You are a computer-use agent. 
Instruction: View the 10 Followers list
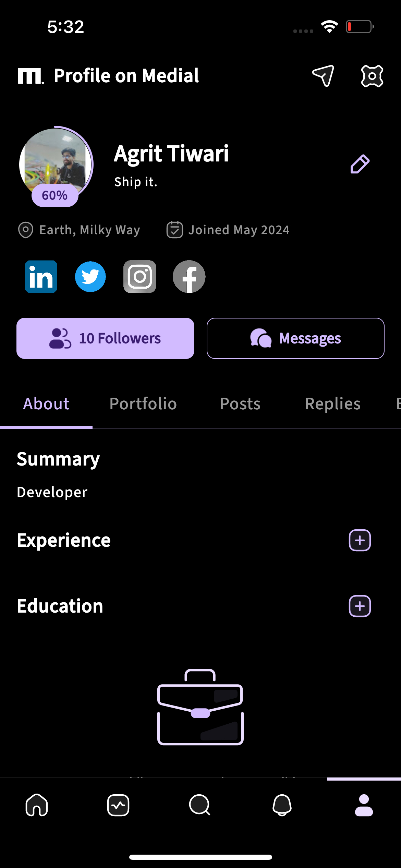[x=105, y=338]
